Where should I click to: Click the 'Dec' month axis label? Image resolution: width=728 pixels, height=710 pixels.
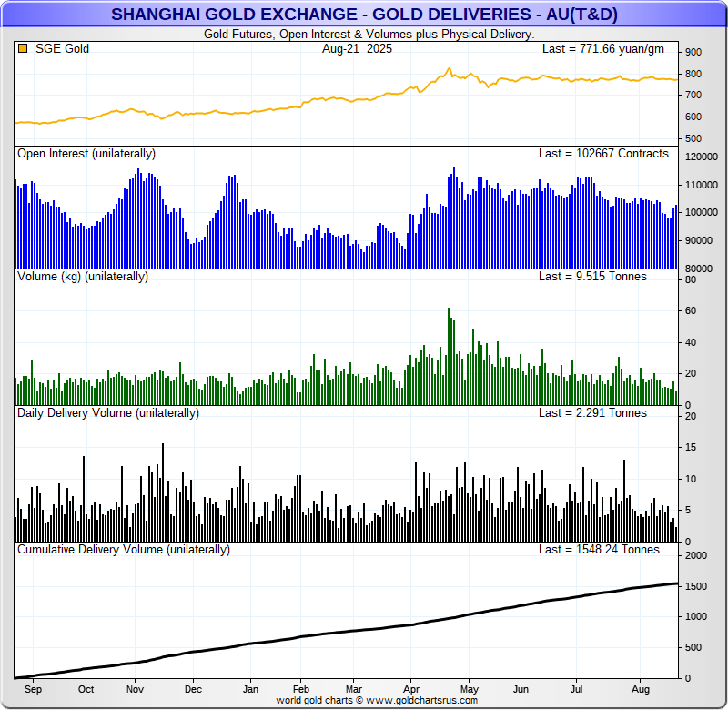pyautogui.click(x=193, y=689)
